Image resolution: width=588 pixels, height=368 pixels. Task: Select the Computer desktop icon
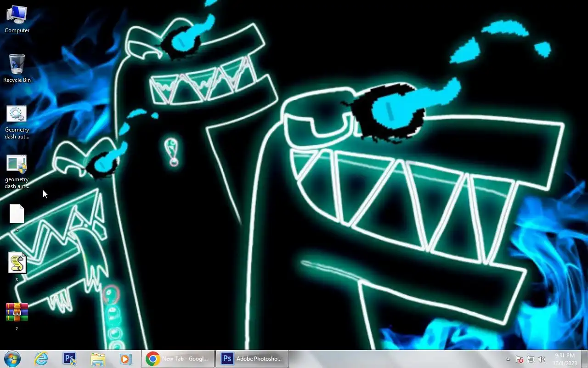[x=17, y=19]
